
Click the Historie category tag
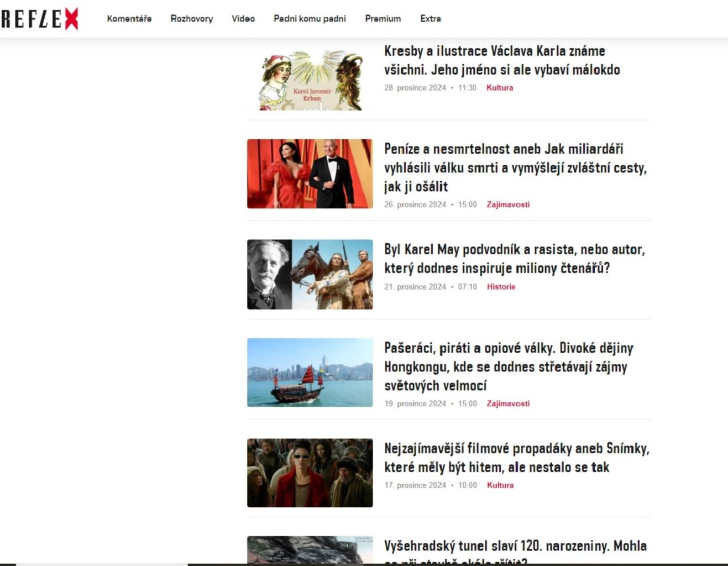501,287
